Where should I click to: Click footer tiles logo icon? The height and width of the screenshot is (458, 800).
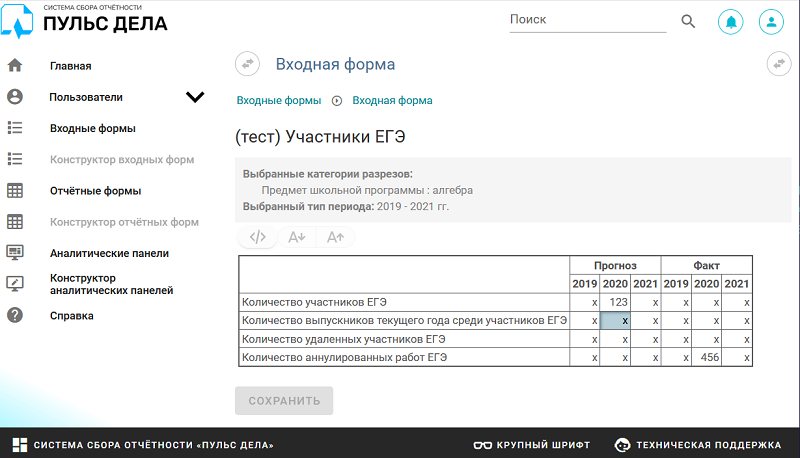(x=20, y=445)
